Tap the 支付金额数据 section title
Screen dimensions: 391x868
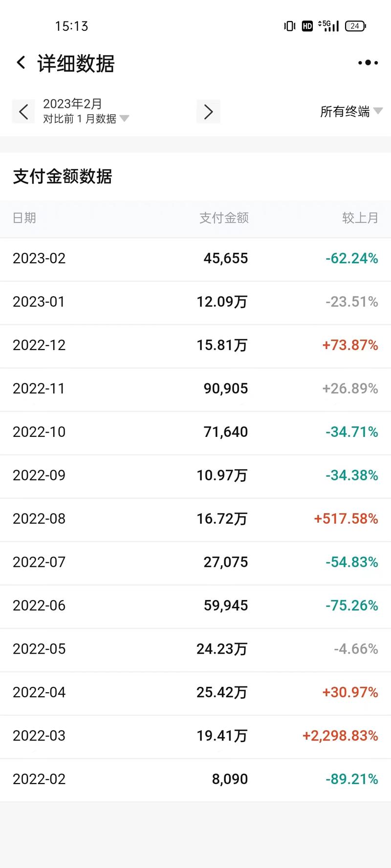point(63,177)
